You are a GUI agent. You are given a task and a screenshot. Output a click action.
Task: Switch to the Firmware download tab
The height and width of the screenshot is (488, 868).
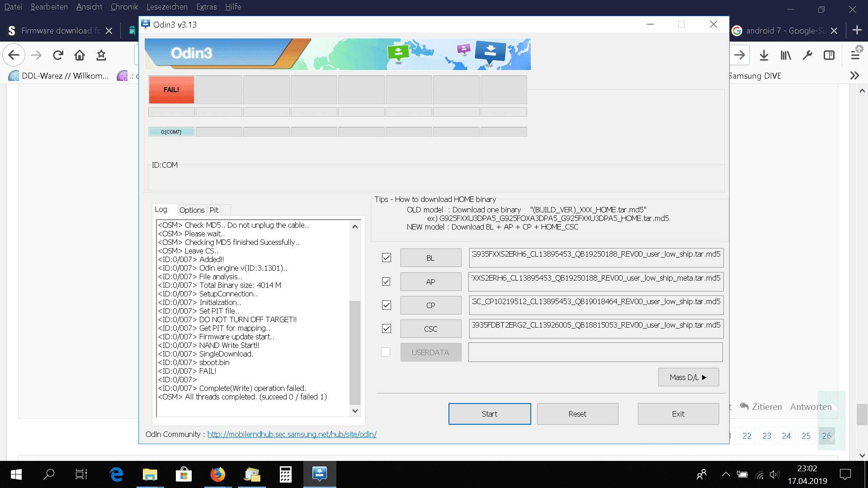pyautogui.click(x=60, y=31)
